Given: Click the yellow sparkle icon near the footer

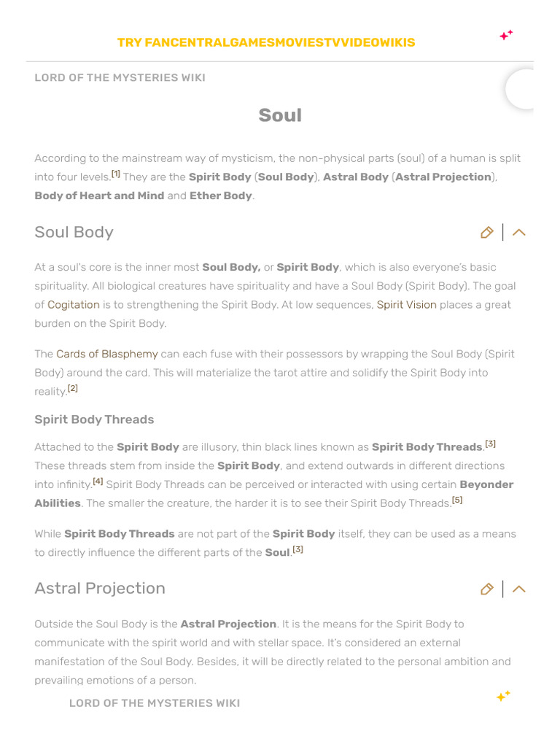Looking at the screenshot, I should click(x=503, y=697).
